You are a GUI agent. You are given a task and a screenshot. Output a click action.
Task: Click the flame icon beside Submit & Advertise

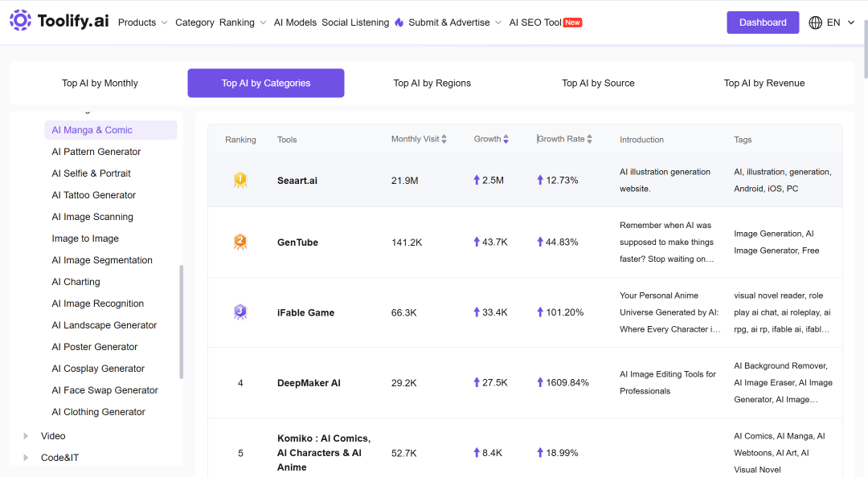(399, 22)
